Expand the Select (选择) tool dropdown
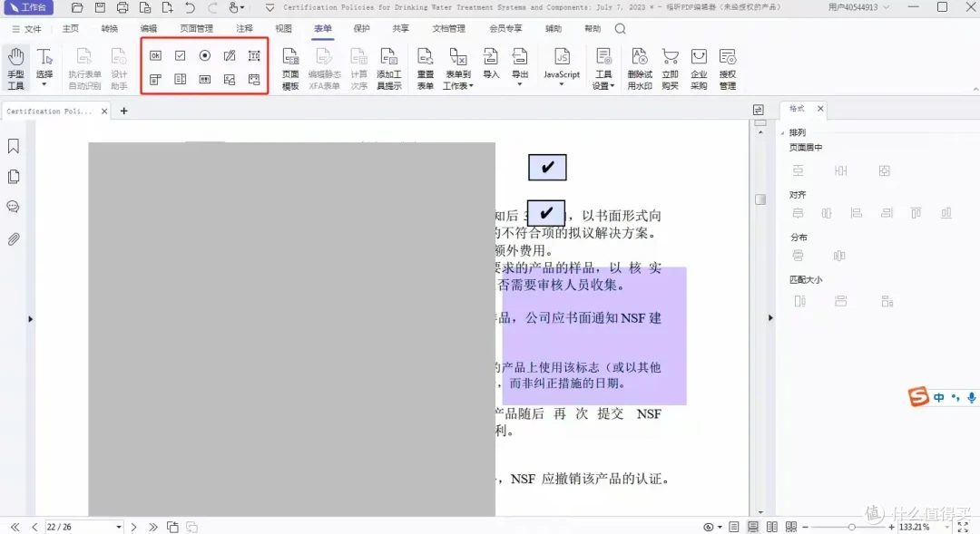 pyautogui.click(x=44, y=84)
